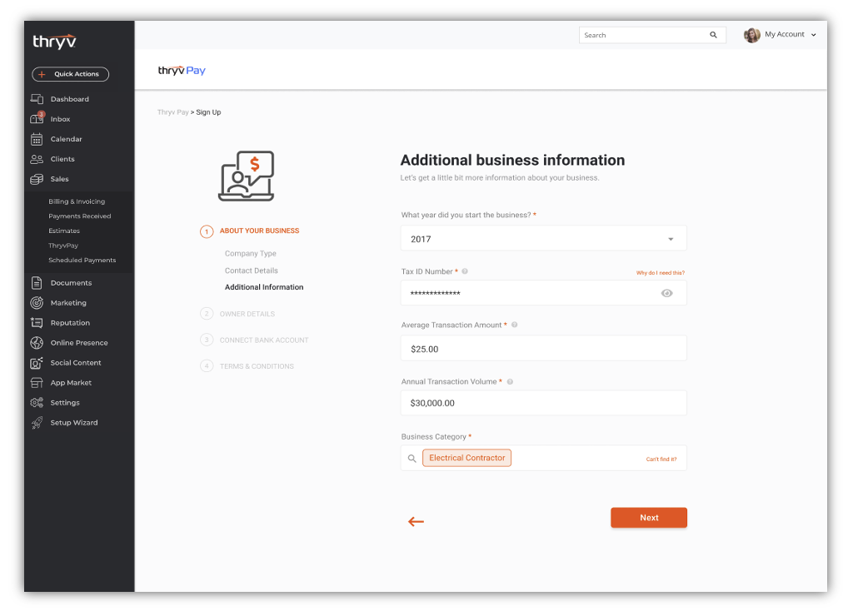Click the Marketing target icon
Screen dimensions: 848x616
click(37, 303)
